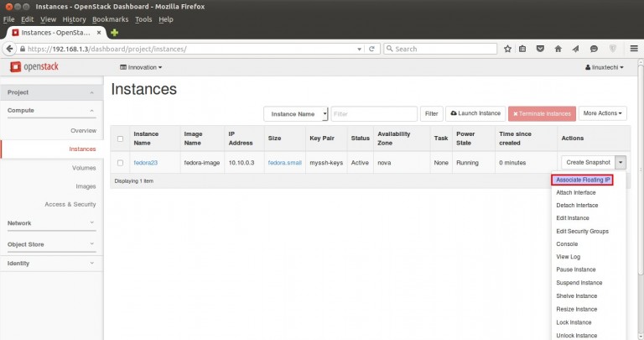Open a new browser tab with plus icon
This screenshot has height=340, width=644.
point(114,32)
